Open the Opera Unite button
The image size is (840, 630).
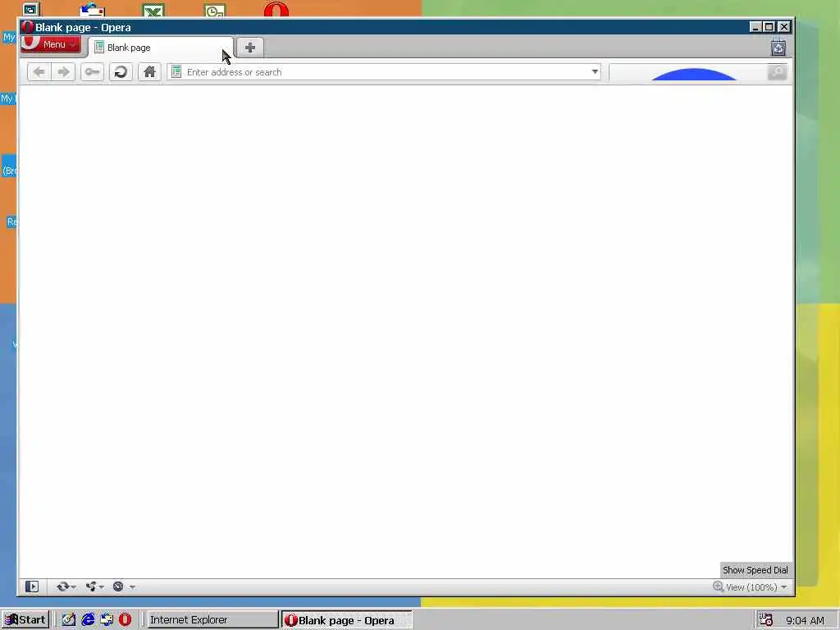(x=94, y=587)
